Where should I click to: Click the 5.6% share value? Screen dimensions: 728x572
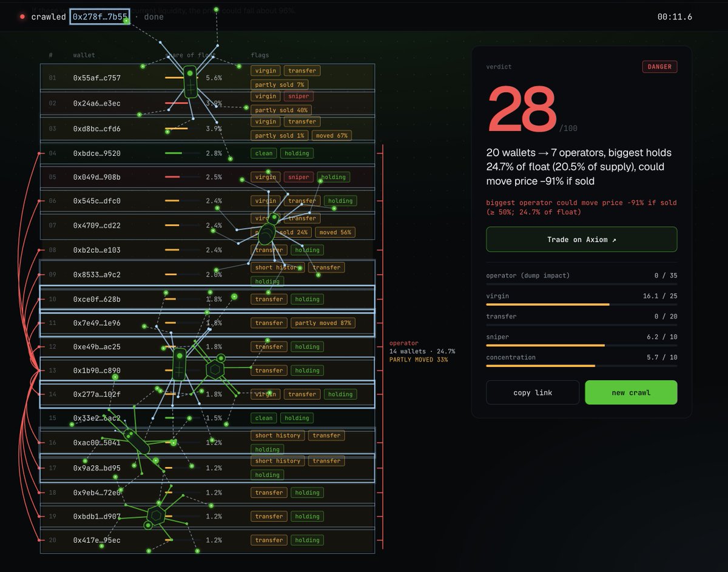pos(214,78)
